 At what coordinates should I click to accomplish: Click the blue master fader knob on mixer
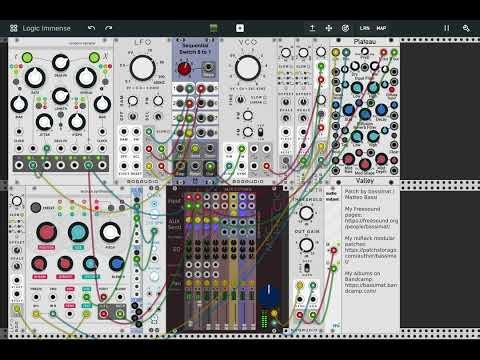pyautogui.click(x=269, y=293)
